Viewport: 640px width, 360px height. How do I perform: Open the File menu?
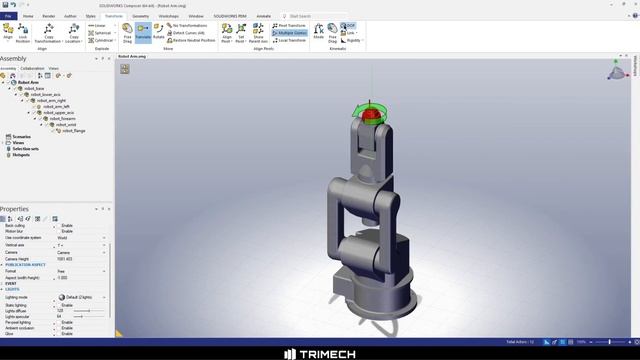click(x=8, y=16)
